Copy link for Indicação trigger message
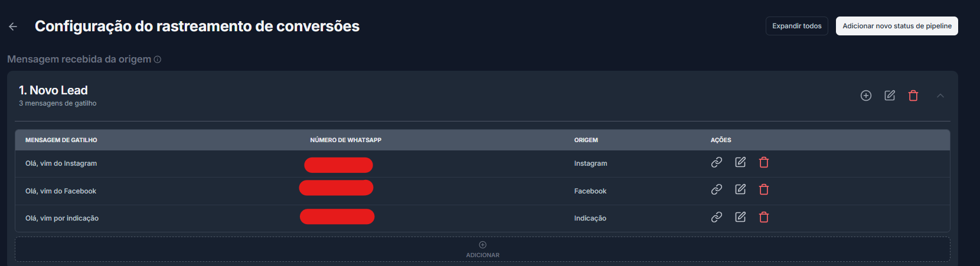Image resolution: width=980 pixels, height=266 pixels. coord(717,217)
